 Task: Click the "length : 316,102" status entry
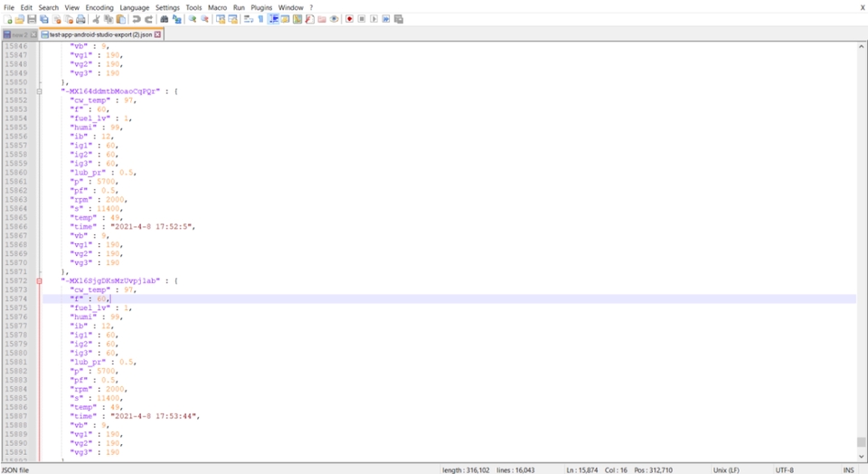(x=466, y=469)
